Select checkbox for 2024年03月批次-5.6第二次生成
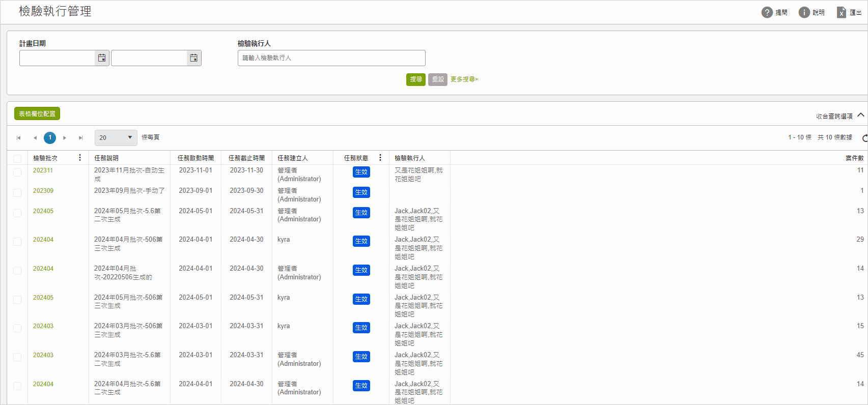Viewport: 868px width, 405px height. click(17, 357)
